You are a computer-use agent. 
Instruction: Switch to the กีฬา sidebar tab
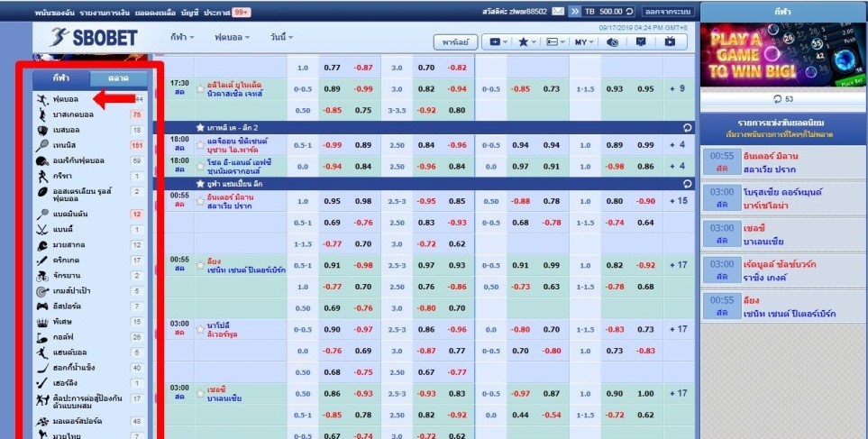(61, 78)
